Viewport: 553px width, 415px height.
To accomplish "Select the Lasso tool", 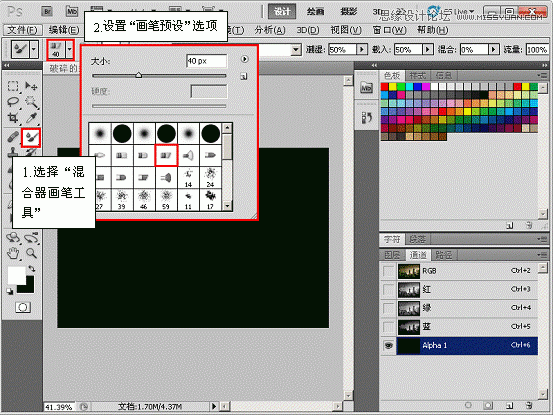I will point(13,102).
